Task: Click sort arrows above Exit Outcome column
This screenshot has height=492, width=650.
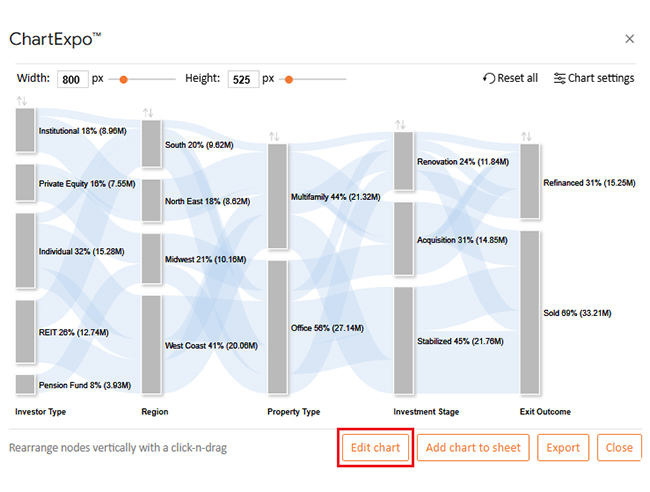Action: tap(526, 136)
